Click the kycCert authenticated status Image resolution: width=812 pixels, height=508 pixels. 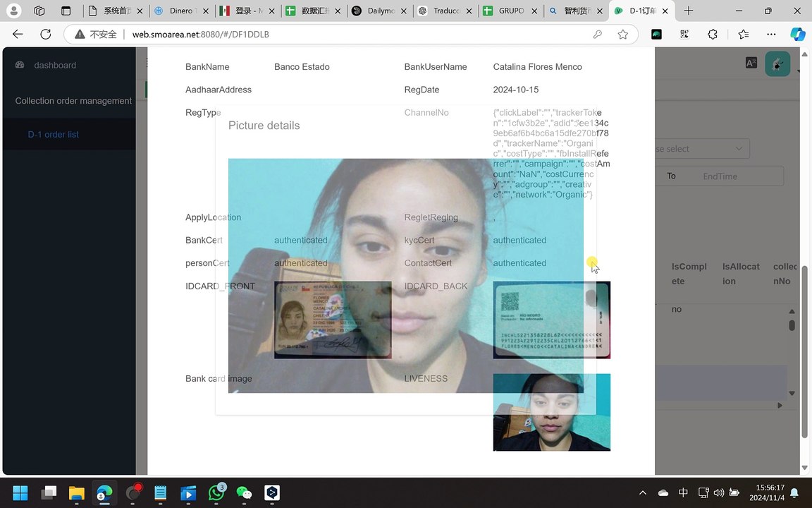[x=519, y=240]
